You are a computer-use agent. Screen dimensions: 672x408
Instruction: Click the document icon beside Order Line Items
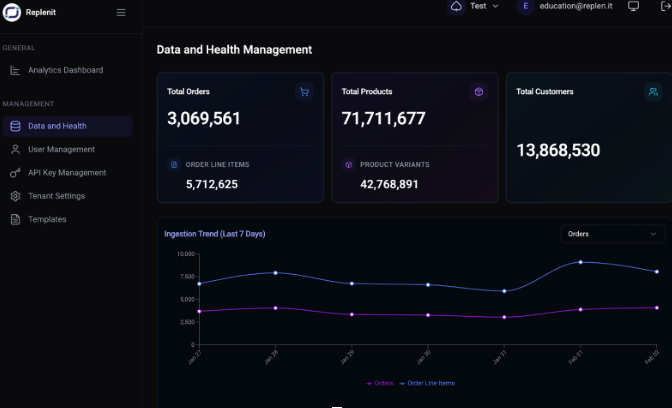pos(174,164)
